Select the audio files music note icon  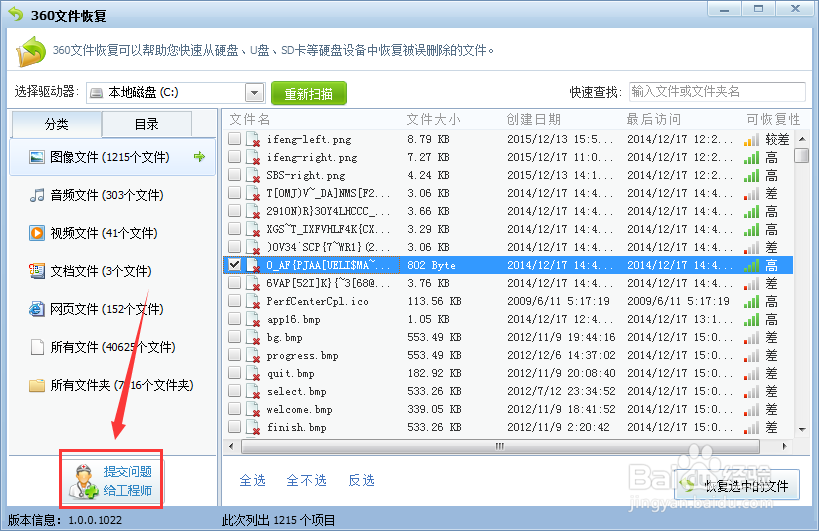(37, 195)
